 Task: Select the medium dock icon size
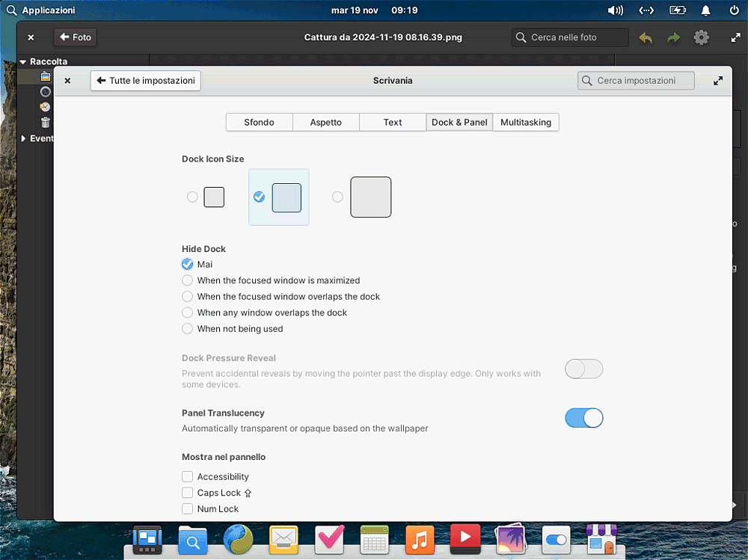(x=278, y=197)
